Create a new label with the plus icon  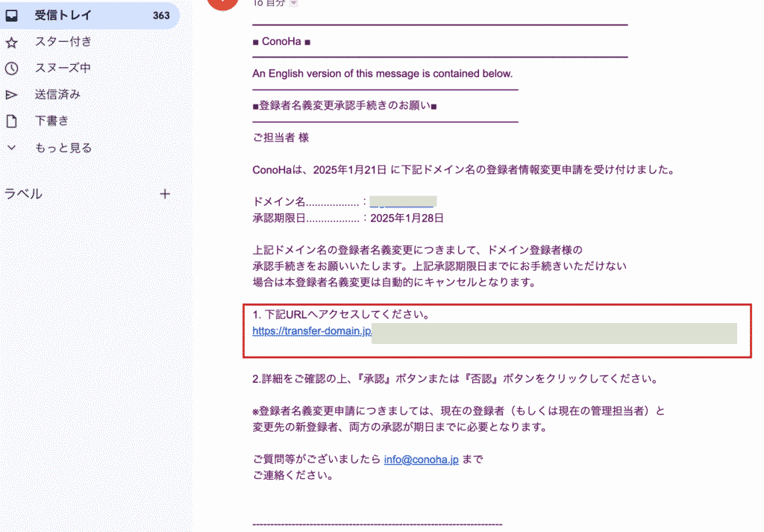[x=165, y=194]
